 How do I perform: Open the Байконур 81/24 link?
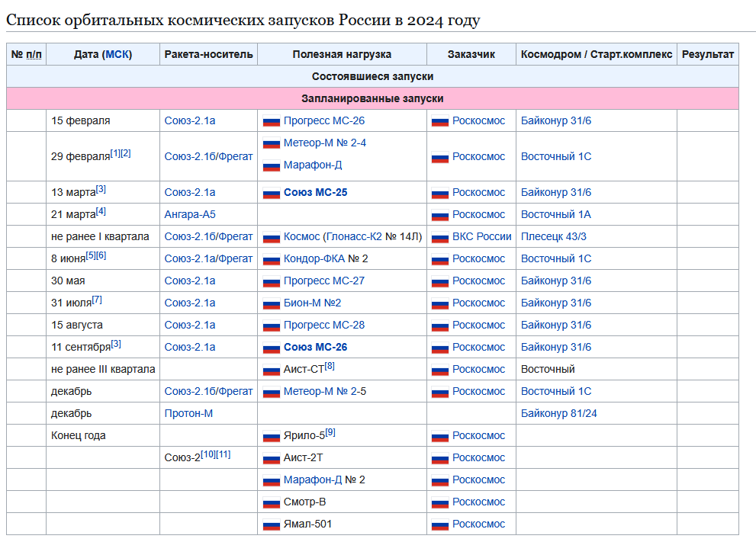coord(559,413)
